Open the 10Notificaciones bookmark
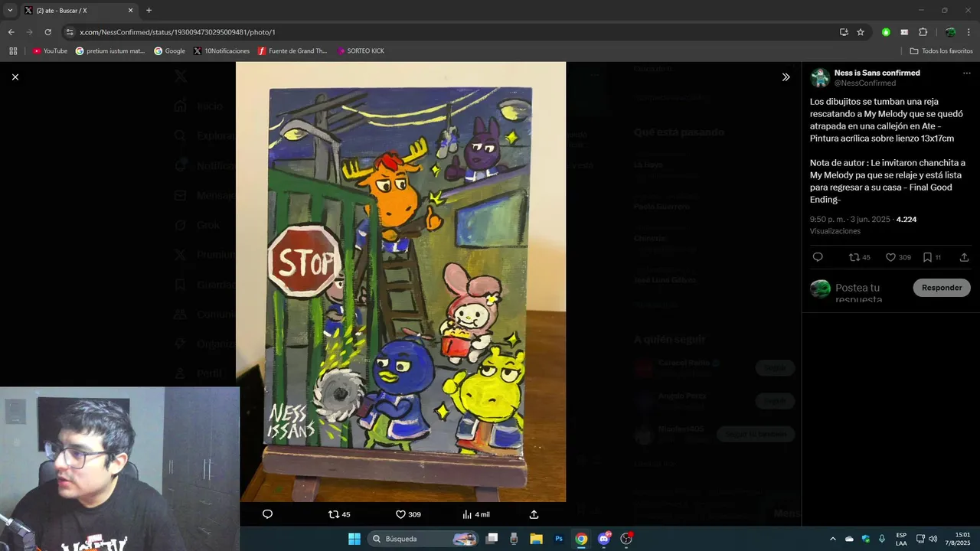 click(221, 51)
